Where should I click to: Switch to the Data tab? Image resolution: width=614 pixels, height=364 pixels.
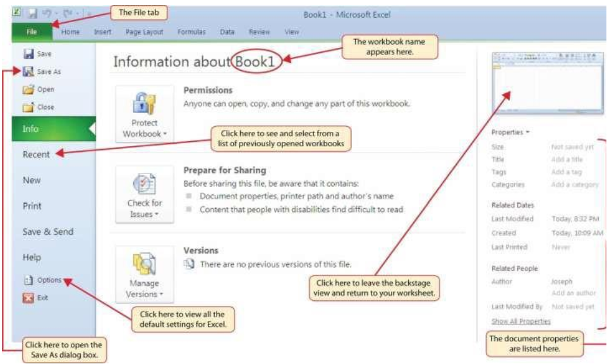pos(227,32)
